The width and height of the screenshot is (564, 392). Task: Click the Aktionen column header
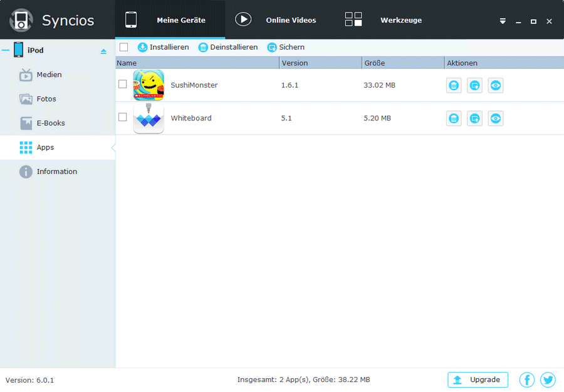[x=504, y=63]
